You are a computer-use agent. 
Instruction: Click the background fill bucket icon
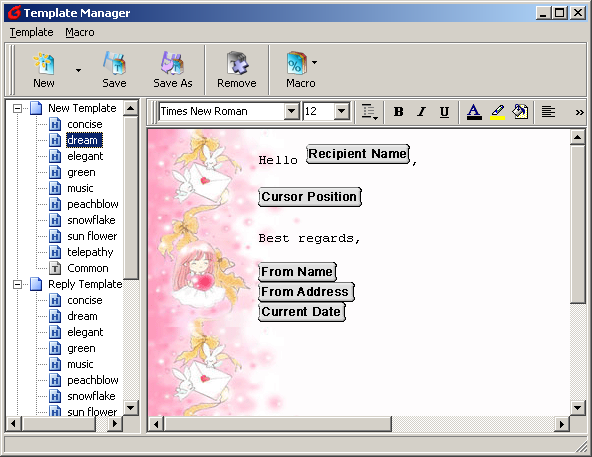click(x=520, y=112)
